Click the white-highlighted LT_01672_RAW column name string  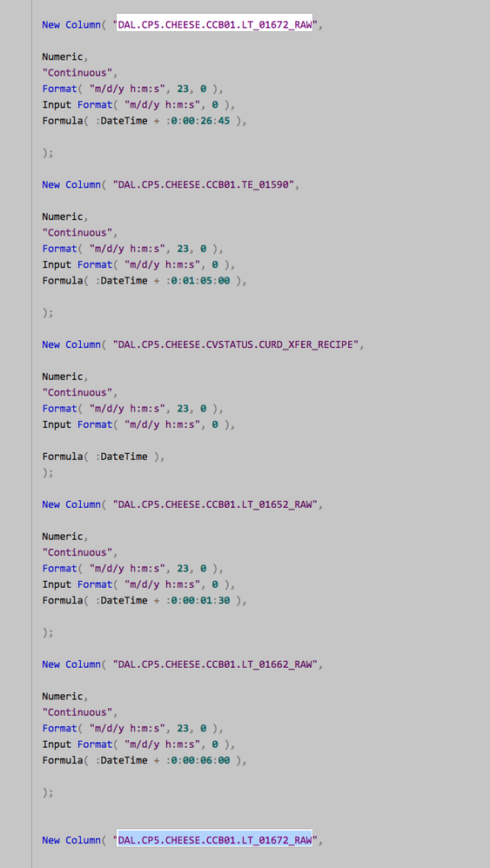(x=214, y=25)
